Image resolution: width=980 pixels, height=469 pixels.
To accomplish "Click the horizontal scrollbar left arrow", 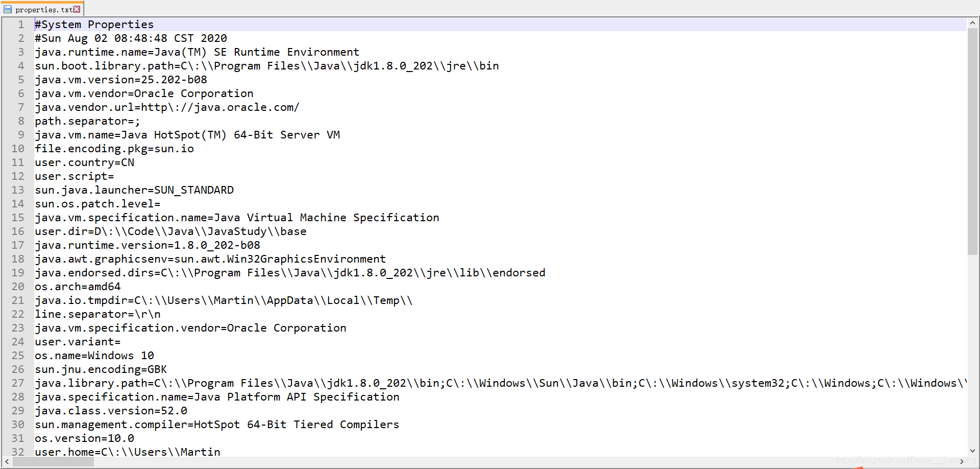I will [7, 461].
